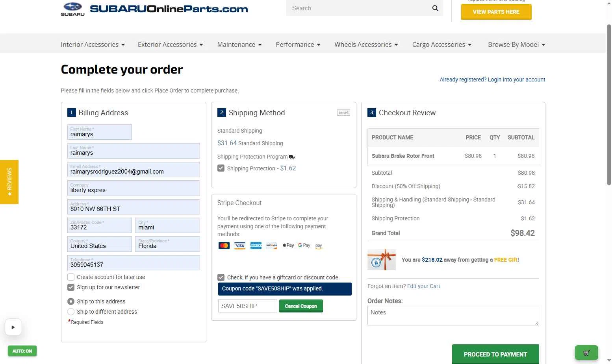Click the Discover card icon
This screenshot has width=612, height=364.
coord(272,246)
